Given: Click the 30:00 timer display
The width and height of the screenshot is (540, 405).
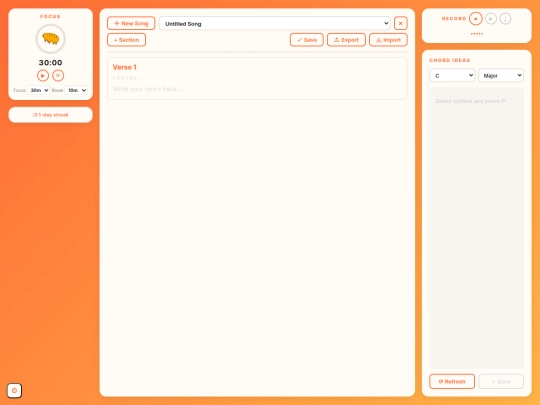Looking at the screenshot, I should [x=51, y=63].
